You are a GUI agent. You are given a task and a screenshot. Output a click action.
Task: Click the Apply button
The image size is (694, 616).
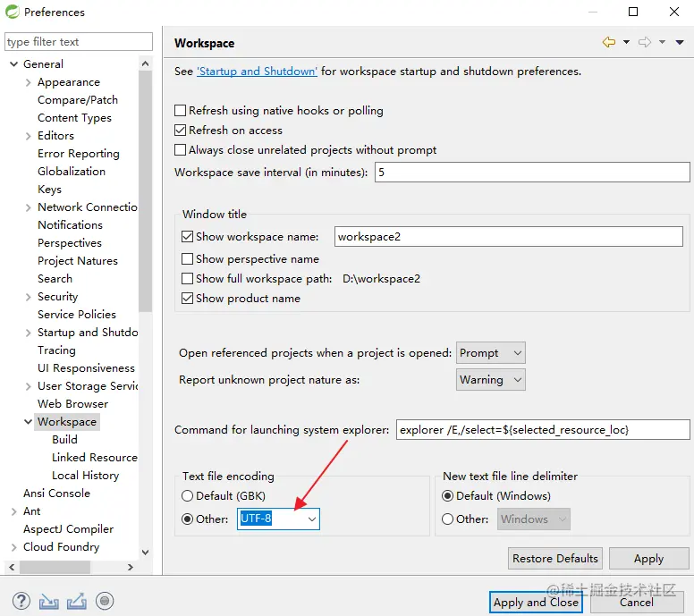[x=649, y=559]
